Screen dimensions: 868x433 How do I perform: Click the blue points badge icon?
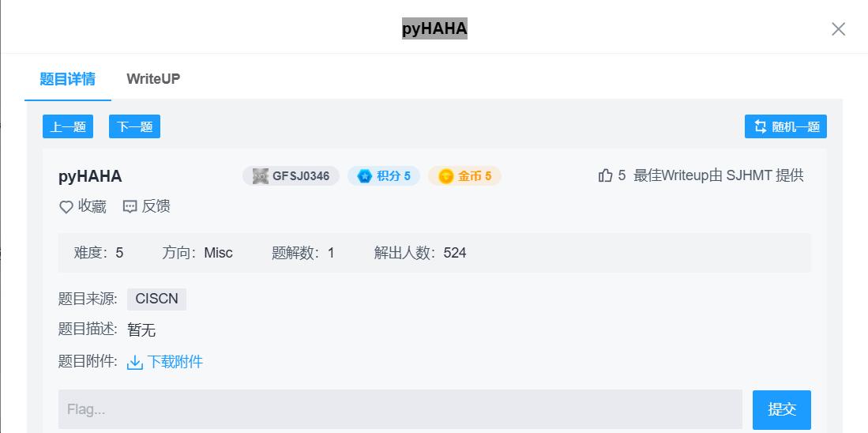coord(364,175)
